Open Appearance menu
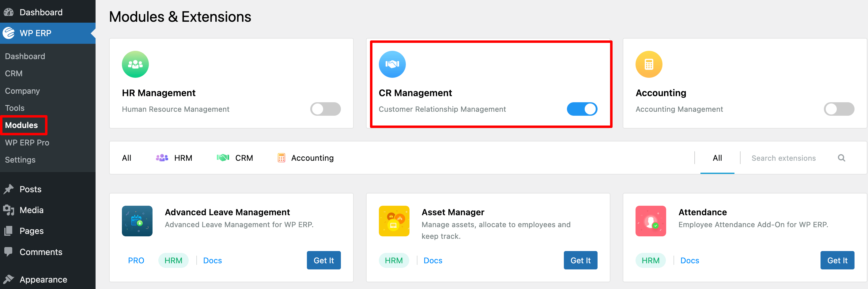 [48, 280]
